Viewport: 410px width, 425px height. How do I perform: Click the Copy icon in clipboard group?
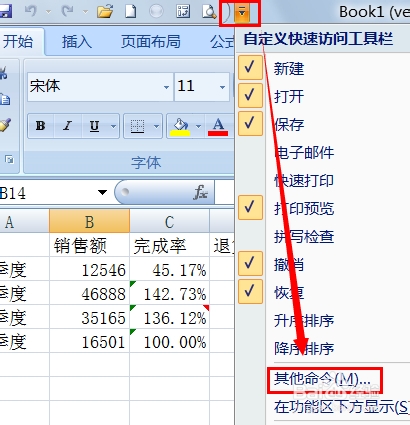coord(5,99)
